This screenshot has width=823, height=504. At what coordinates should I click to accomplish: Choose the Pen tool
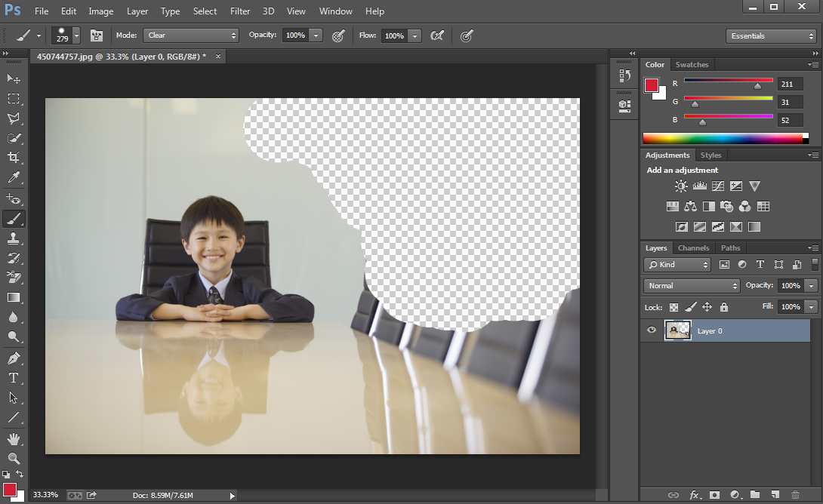14,358
